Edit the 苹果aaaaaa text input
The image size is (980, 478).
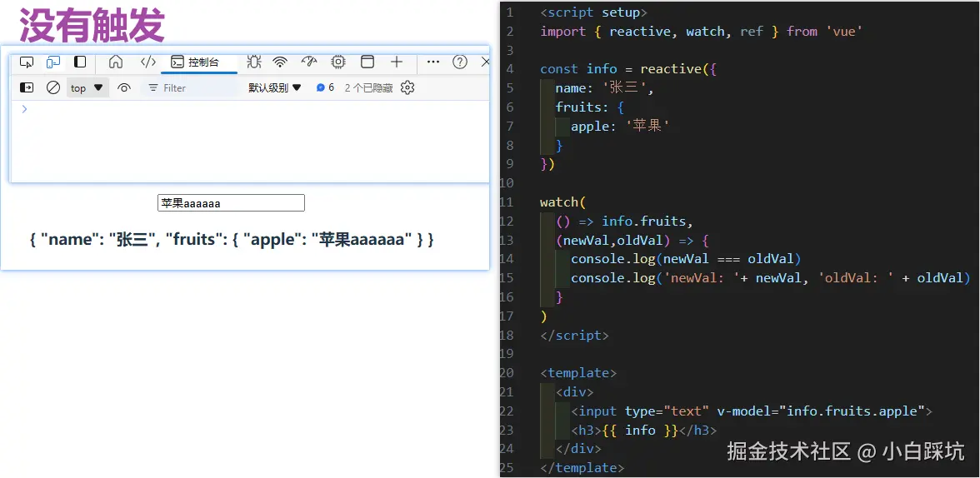point(231,203)
